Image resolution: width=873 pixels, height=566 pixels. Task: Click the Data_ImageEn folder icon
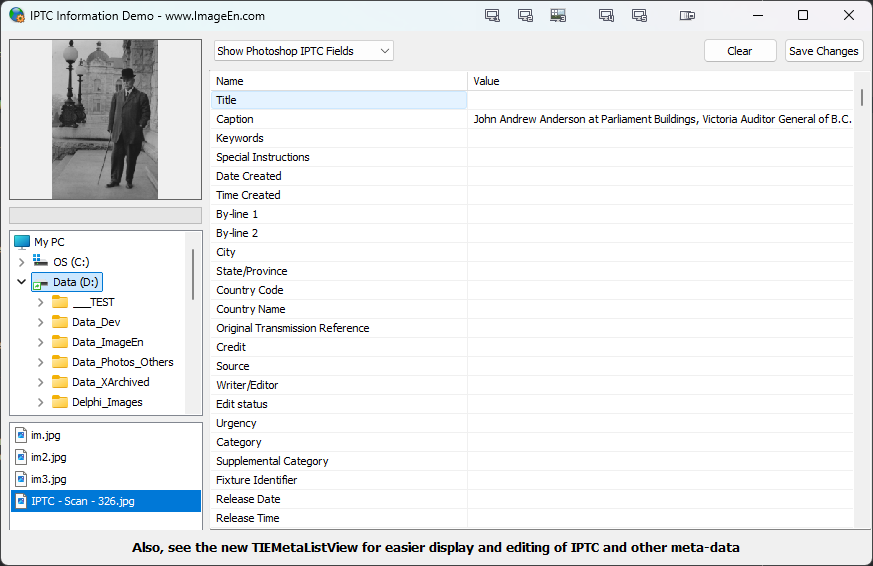point(60,342)
